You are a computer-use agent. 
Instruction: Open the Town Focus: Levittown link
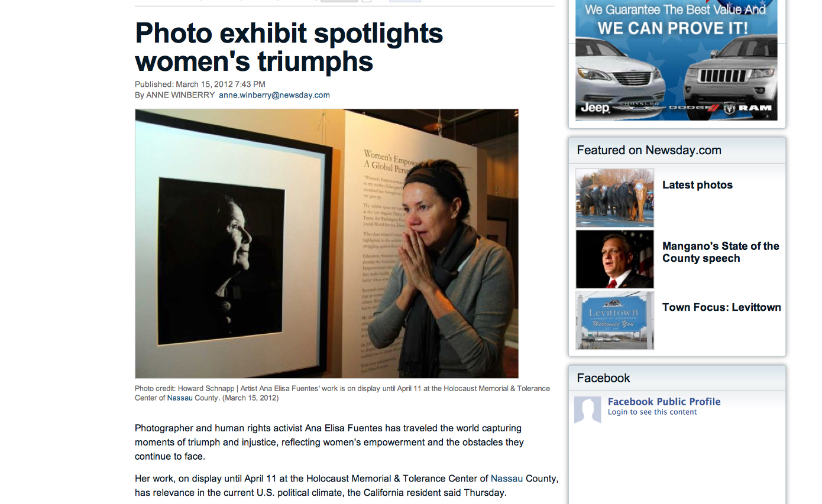(721, 307)
